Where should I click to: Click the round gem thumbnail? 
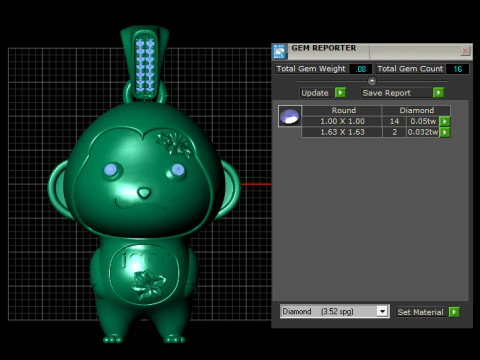tap(290, 116)
